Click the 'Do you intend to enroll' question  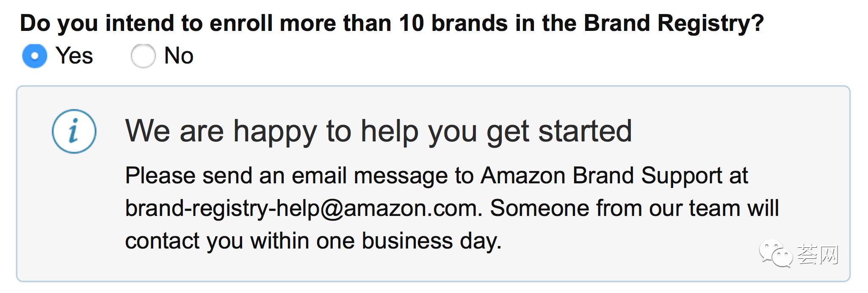click(392, 23)
